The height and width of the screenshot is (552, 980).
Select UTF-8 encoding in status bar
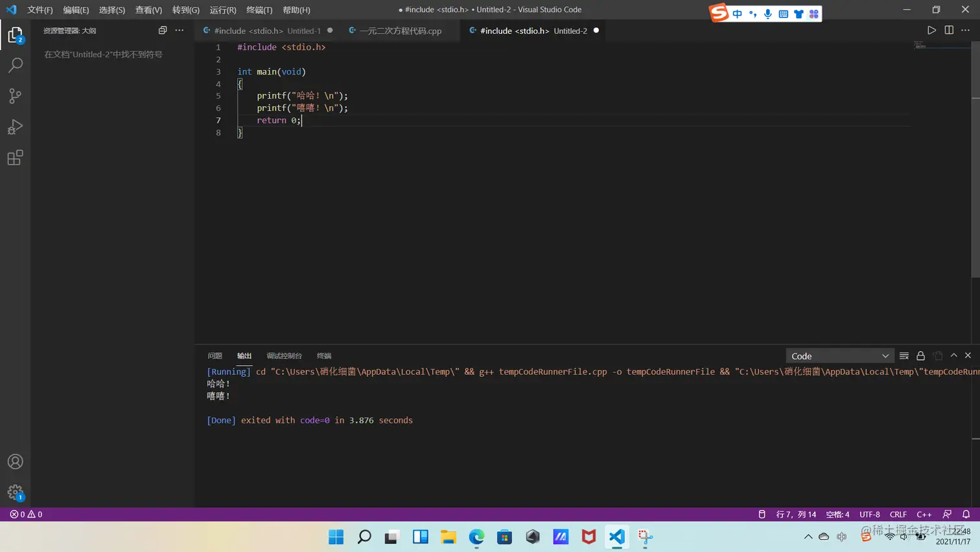(869, 514)
